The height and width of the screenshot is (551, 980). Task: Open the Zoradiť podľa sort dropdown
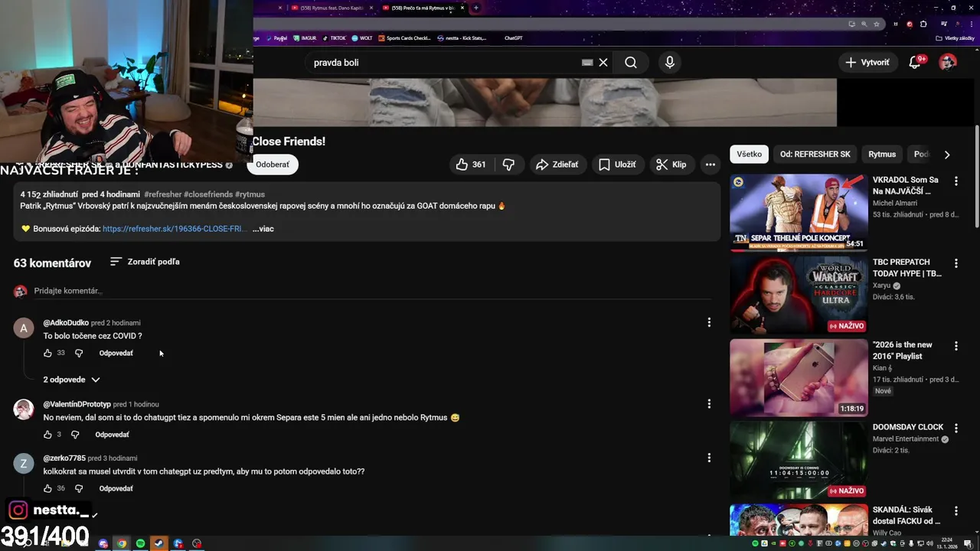145,262
